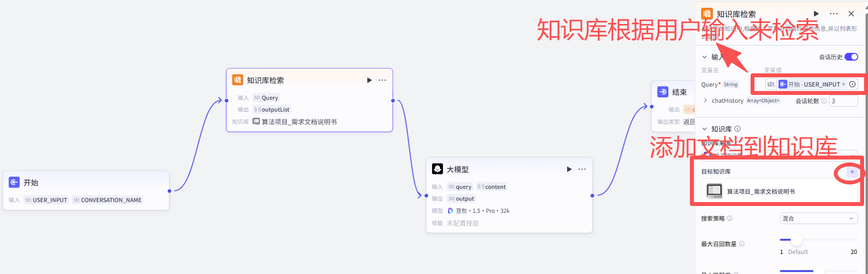Click the play button in the 知识库检索 side panel header
The height and width of the screenshot is (274, 868).
tap(816, 14)
